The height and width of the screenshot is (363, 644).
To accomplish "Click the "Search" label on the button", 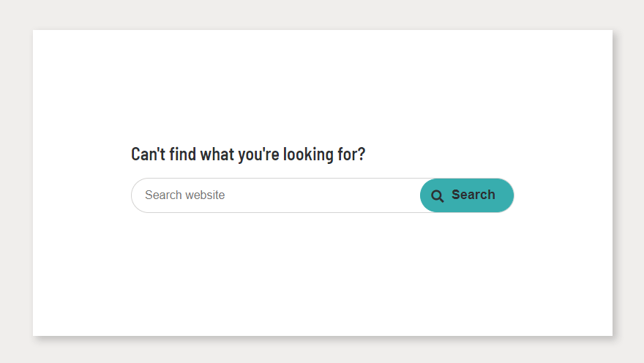I will click(473, 195).
